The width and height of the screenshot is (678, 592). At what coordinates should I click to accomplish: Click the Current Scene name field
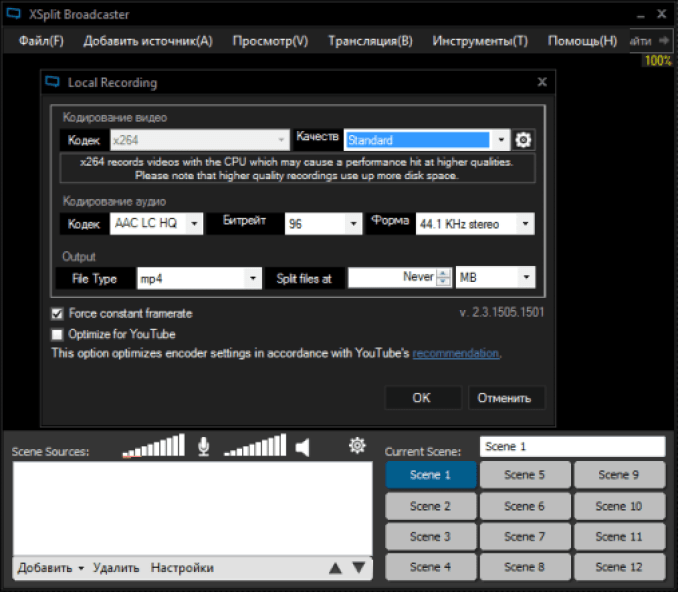(572, 446)
